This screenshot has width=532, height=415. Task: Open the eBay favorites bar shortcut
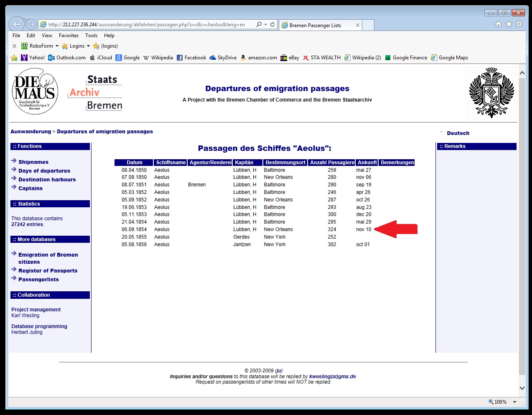pyautogui.click(x=290, y=58)
